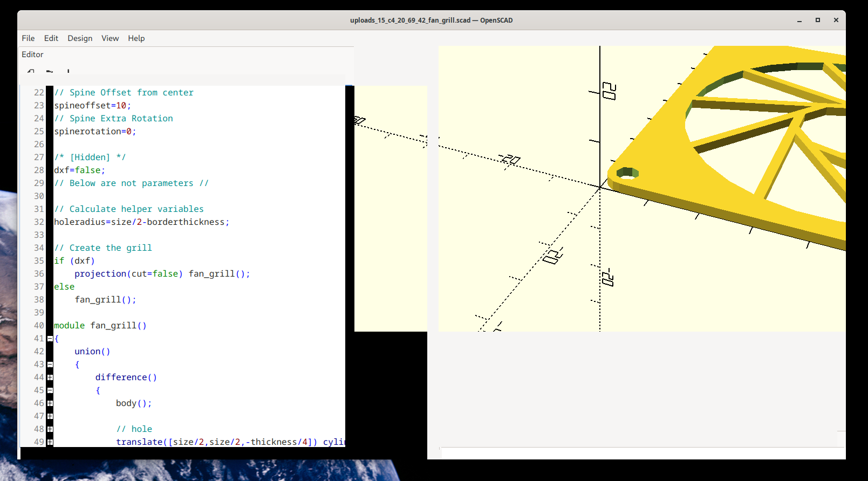Image resolution: width=868 pixels, height=481 pixels.
Task: Open the Help menu
Action: pos(136,38)
